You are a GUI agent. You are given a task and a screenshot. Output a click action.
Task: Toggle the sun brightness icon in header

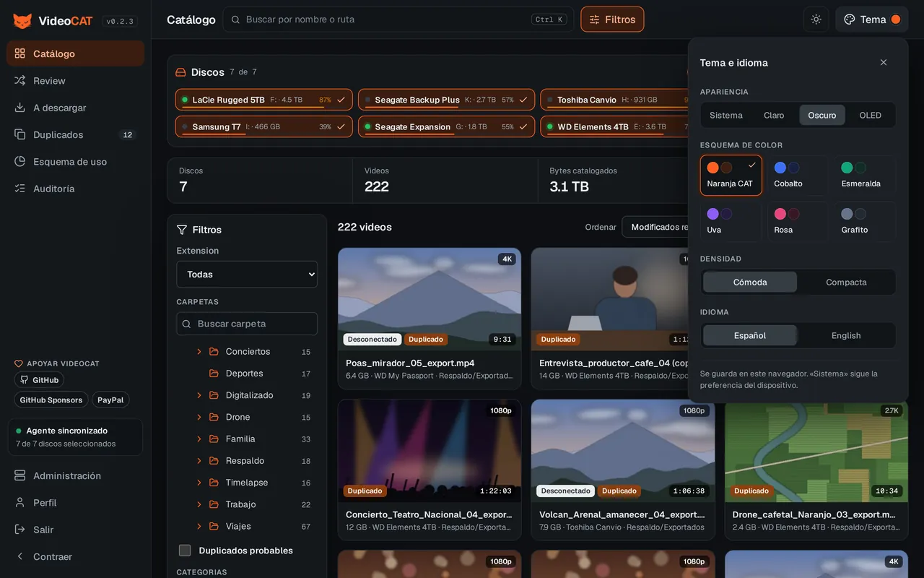pos(816,20)
